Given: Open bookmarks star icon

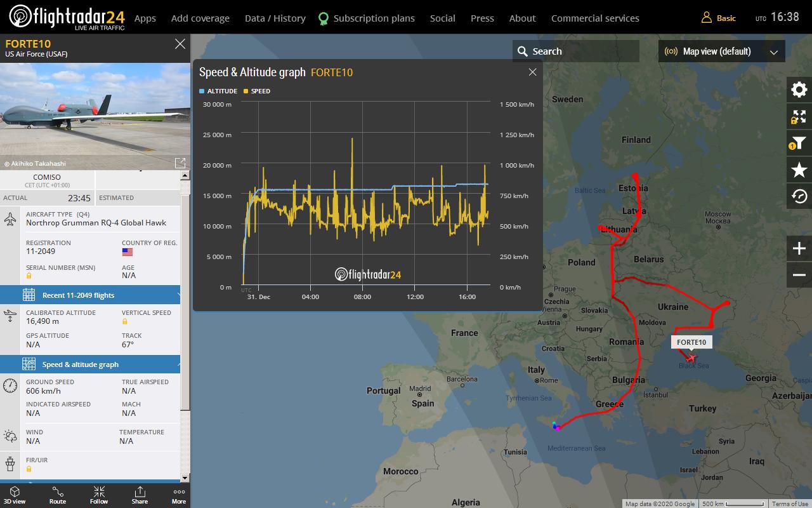Looking at the screenshot, I should pyautogui.click(x=799, y=170).
